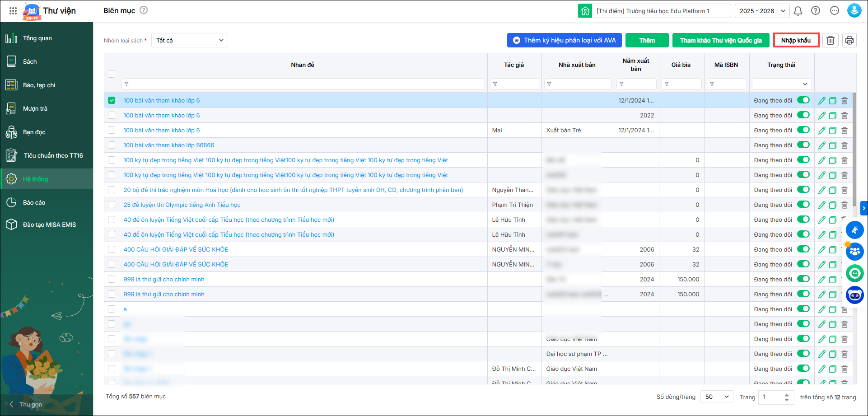Image resolution: width=868 pixels, height=416 pixels.
Task: Edit the first row with pencil icon
Action: [821, 101]
